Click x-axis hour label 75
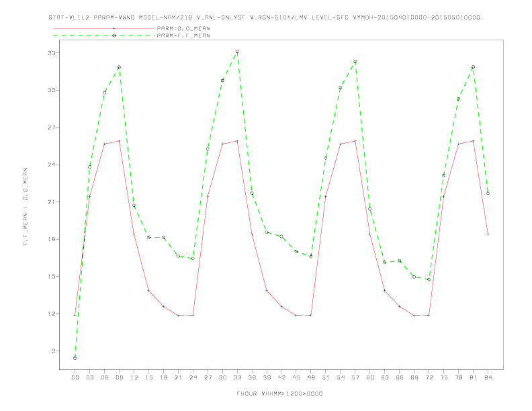Screen dimensions: 532x411 444,377
